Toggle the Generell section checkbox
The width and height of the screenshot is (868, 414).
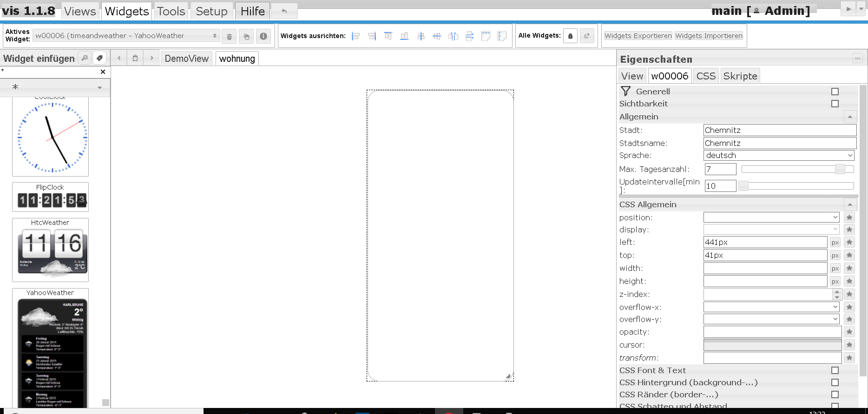point(835,92)
